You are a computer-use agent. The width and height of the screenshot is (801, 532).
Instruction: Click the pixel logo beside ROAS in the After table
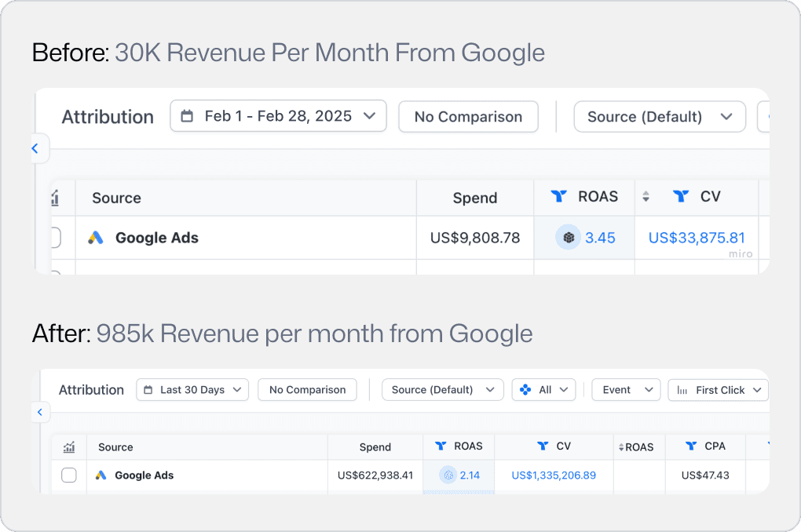[x=441, y=446]
